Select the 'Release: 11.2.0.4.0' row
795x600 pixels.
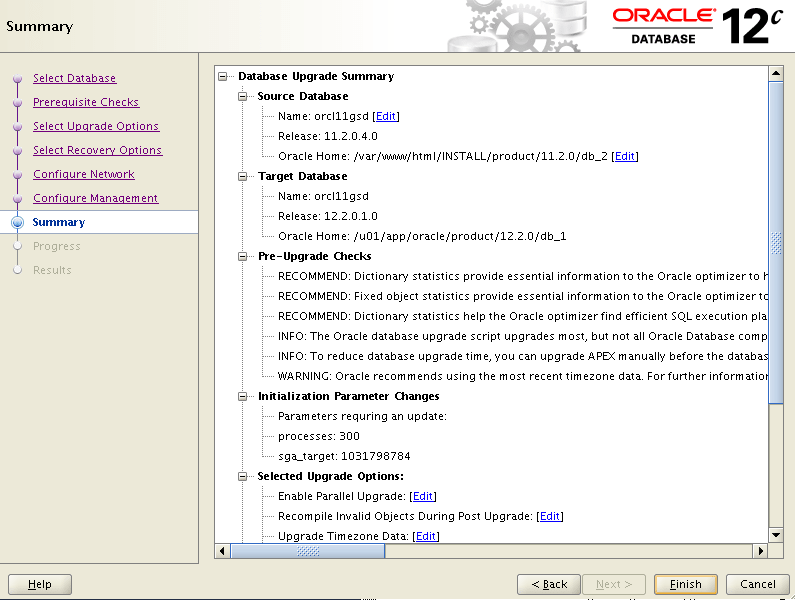pos(328,136)
